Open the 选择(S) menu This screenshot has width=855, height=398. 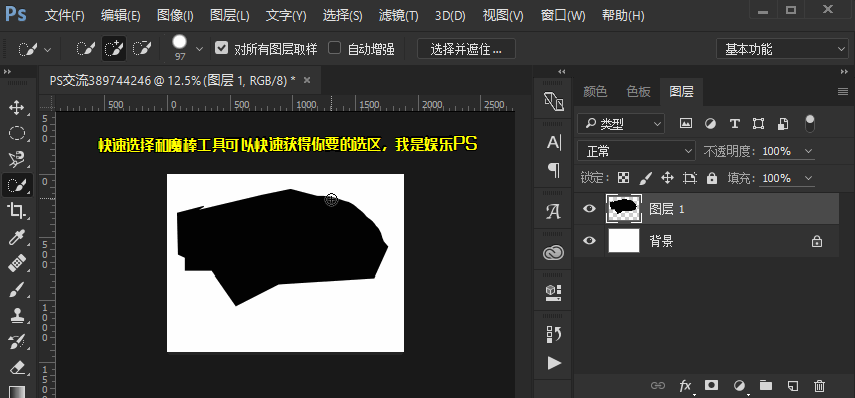pyautogui.click(x=342, y=15)
